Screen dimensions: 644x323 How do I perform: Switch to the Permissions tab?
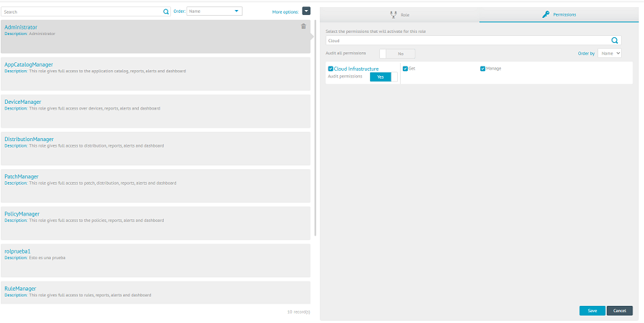click(x=559, y=15)
